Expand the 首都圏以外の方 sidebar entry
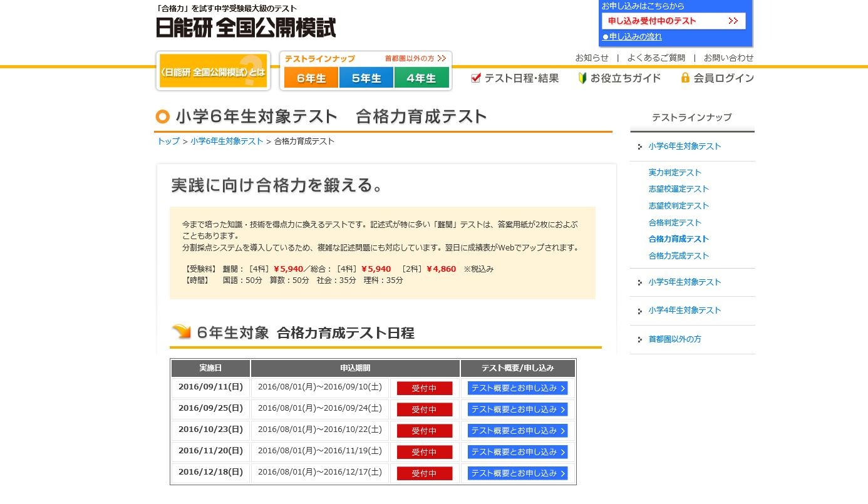The height and width of the screenshot is (504, 868). 675,339
